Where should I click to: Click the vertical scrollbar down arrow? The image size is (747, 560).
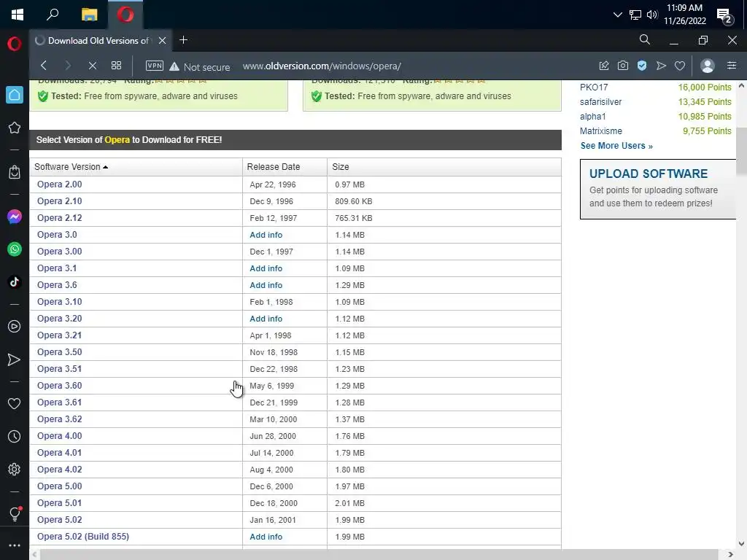[x=741, y=544]
